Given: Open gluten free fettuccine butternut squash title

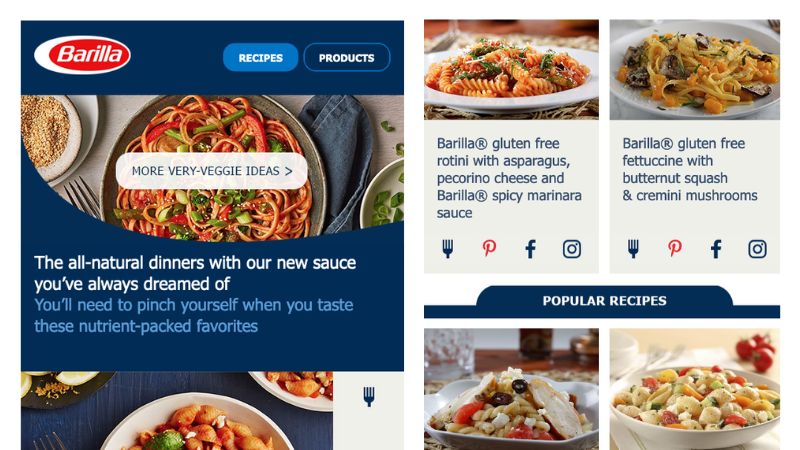Looking at the screenshot, I should pos(690,169).
